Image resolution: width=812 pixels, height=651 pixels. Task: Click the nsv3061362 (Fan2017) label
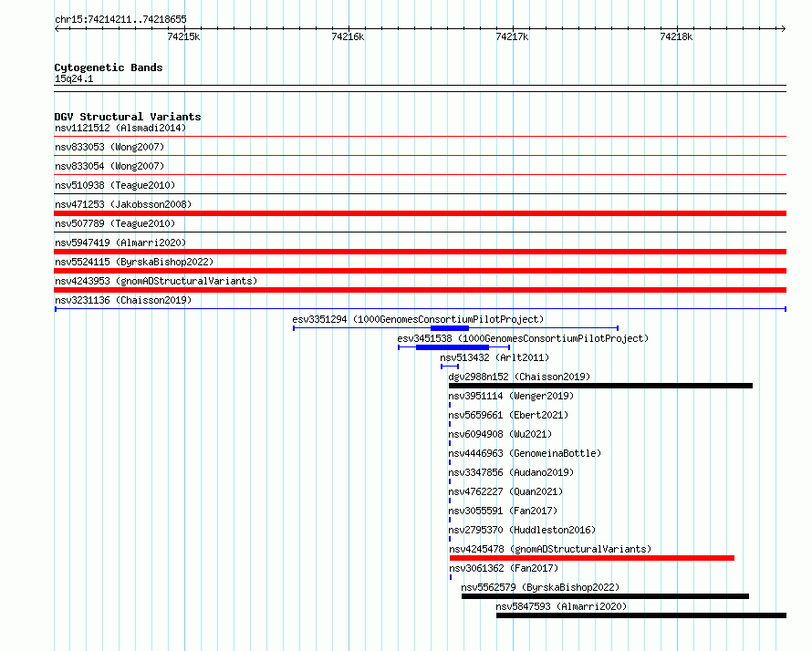tap(504, 568)
